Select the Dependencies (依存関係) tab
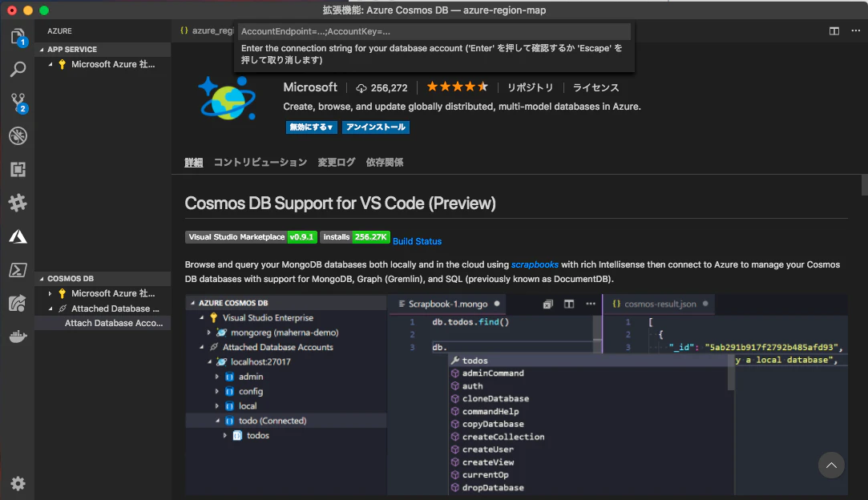 tap(384, 162)
